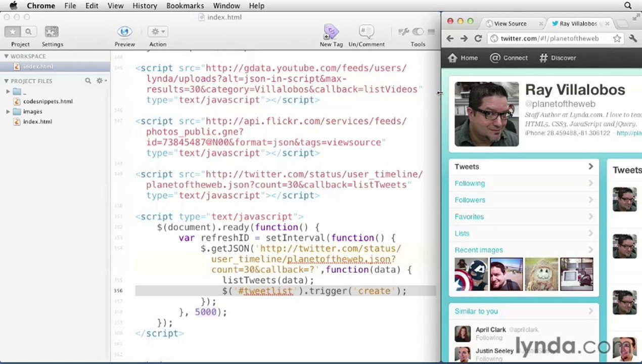Click the search magnifier in Project toolbar
Screen dimensions: 642x364
tap(28, 31)
